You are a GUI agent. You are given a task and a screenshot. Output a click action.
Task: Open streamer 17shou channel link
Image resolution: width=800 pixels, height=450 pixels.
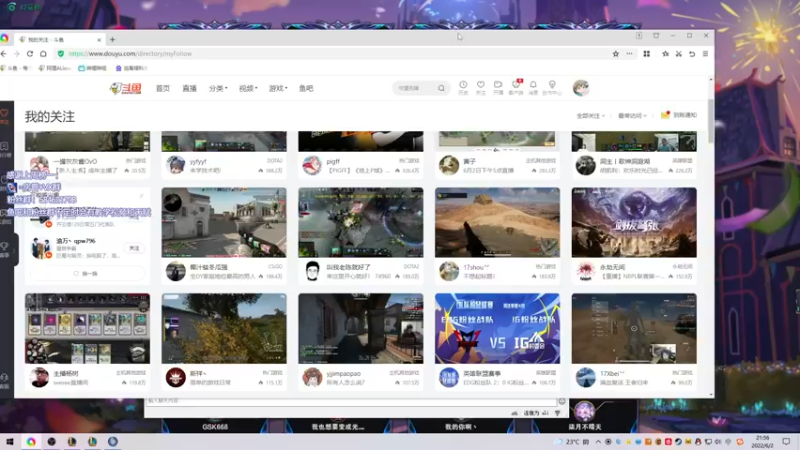coord(476,267)
